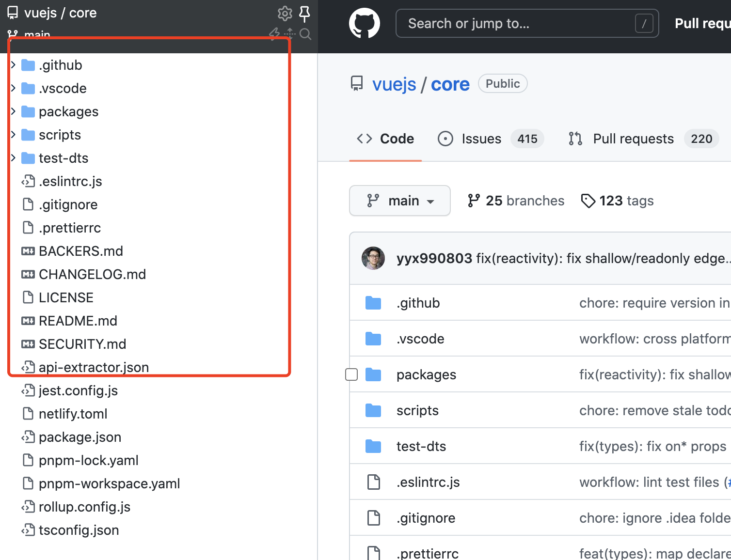Image resolution: width=731 pixels, height=560 pixels.
Task: Pin the sidebar with pin icon
Action: 305,13
